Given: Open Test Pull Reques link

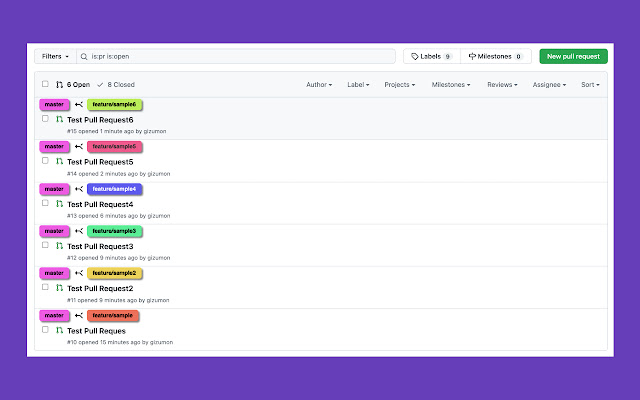Looking at the screenshot, I should 96,331.
